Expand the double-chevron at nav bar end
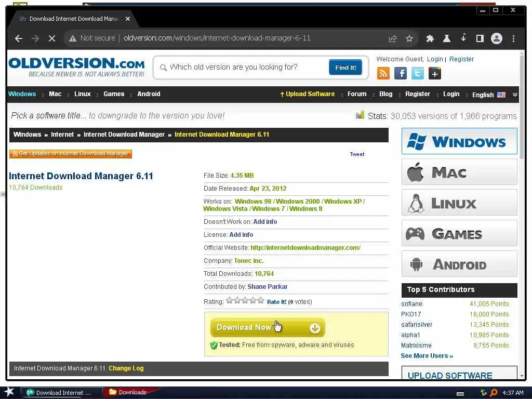Viewport: 532px width, 399px height. click(x=515, y=95)
